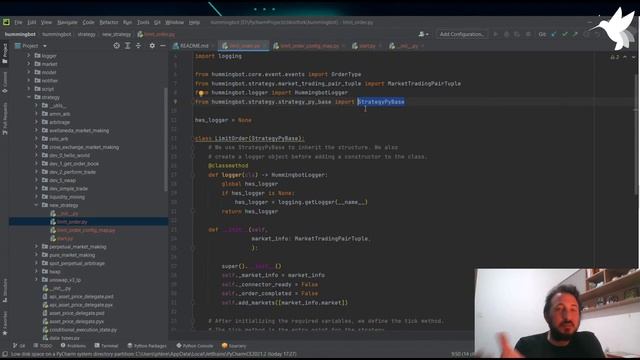This screenshot has width=640, height=360.
Task: Click the Git commit checkmark icon
Action: pyautogui.click(x=565, y=34)
